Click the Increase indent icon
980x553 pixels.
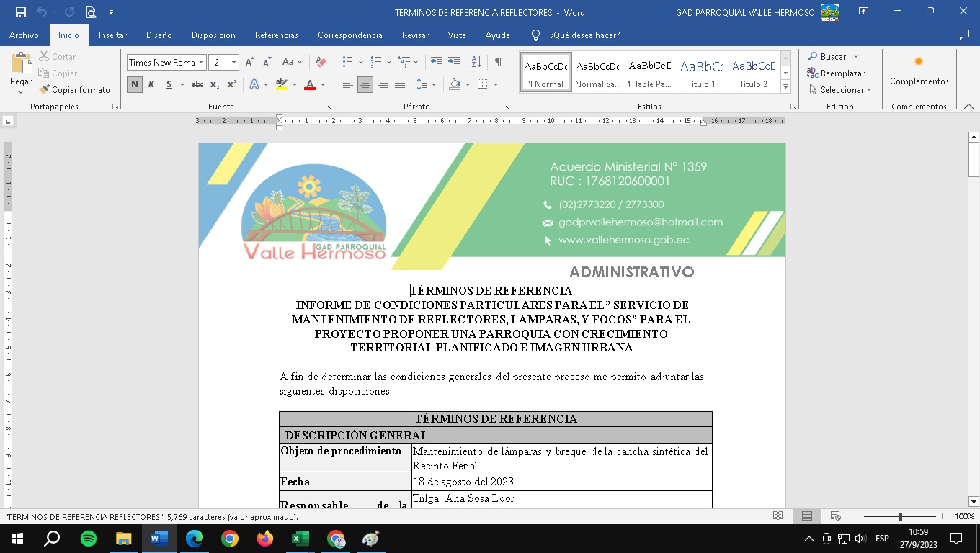454,63
